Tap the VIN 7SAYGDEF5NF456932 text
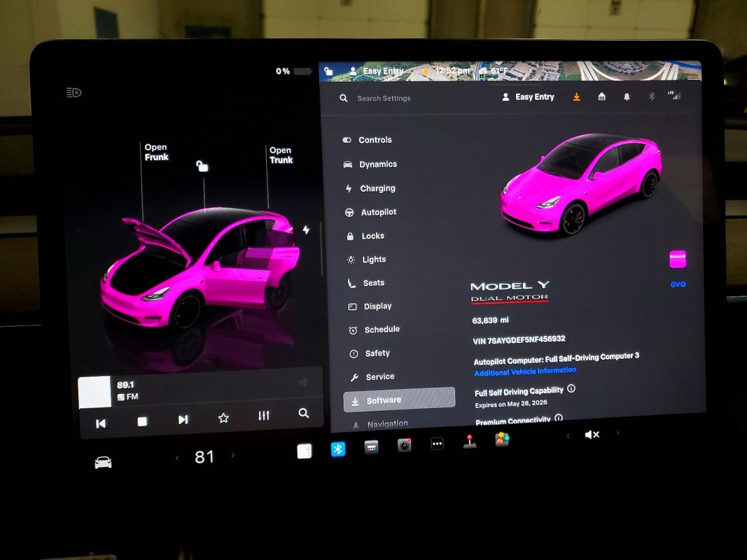Screen dimensions: 747x560 [519, 340]
